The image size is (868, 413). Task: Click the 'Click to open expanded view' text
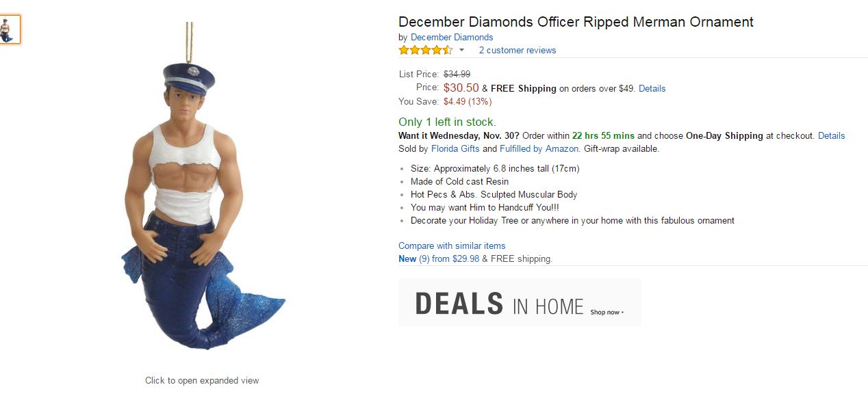(x=202, y=380)
